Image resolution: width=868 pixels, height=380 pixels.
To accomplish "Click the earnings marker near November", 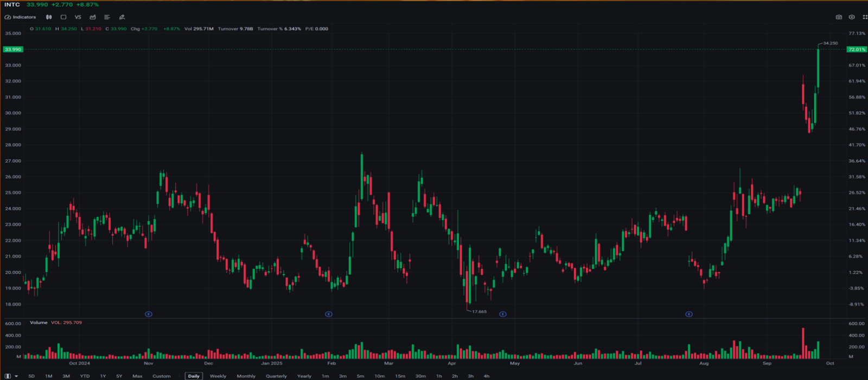I will pyautogui.click(x=149, y=314).
